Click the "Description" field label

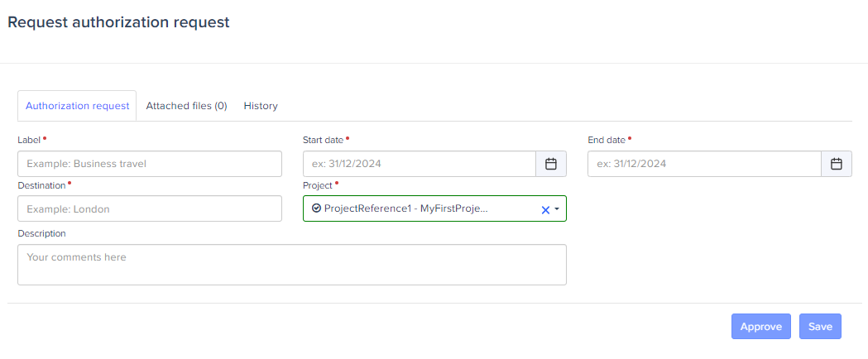[41, 233]
